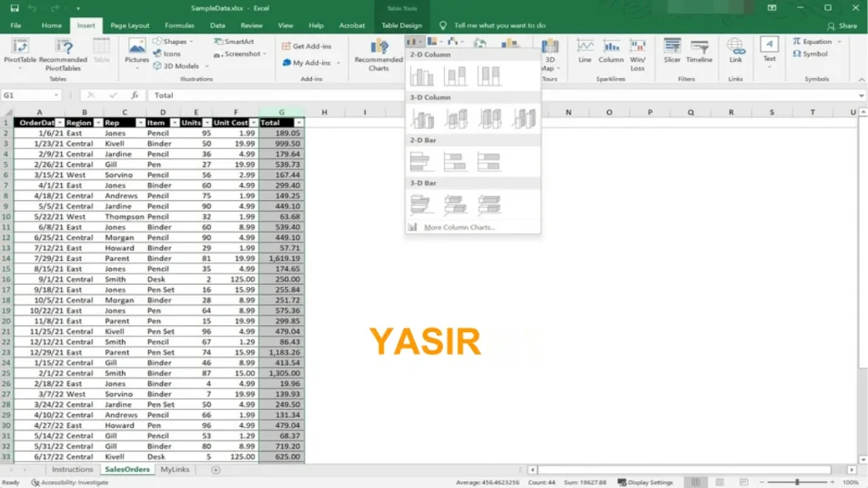
Task: Select the plain 3-D Column chart
Action: click(x=524, y=119)
